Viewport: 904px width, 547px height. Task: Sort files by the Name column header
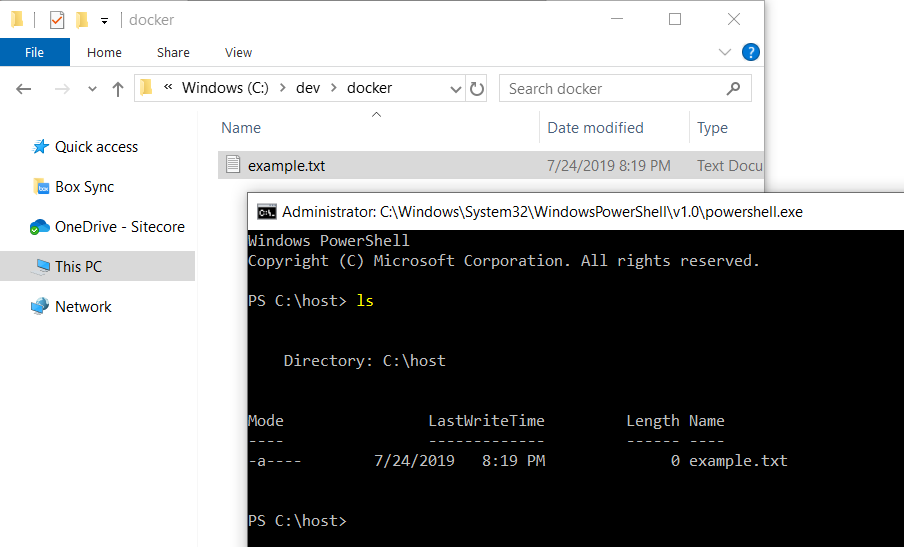(x=241, y=127)
